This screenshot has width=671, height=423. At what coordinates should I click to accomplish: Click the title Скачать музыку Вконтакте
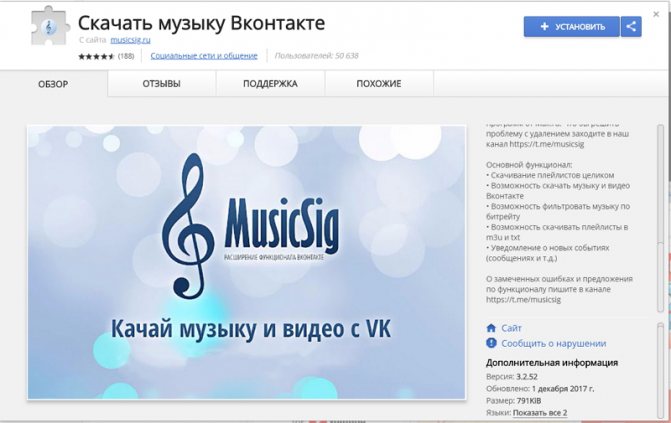pos(201,23)
